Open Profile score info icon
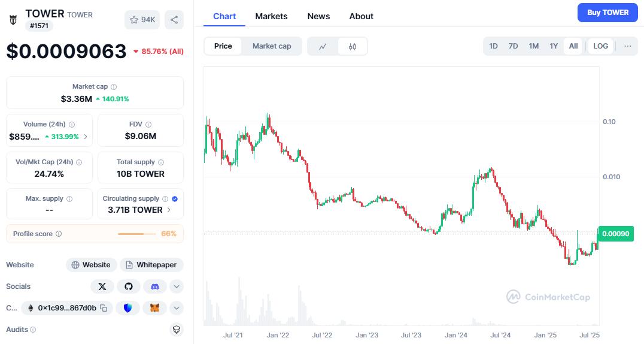 [x=59, y=234]
